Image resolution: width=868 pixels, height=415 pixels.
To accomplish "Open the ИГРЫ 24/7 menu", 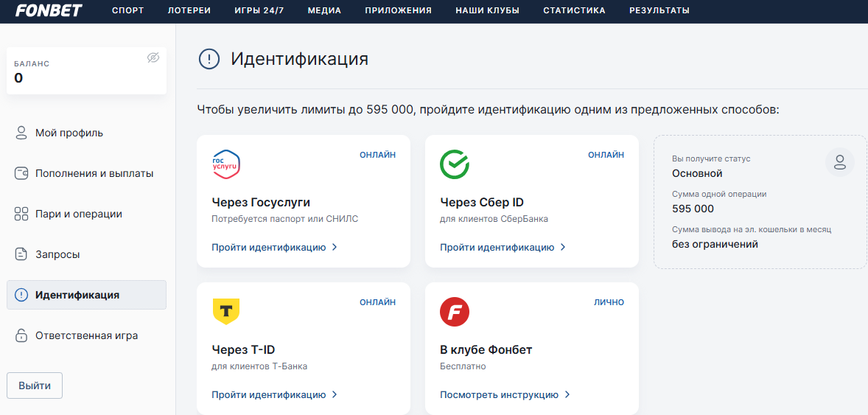I will tap(259, 10).
